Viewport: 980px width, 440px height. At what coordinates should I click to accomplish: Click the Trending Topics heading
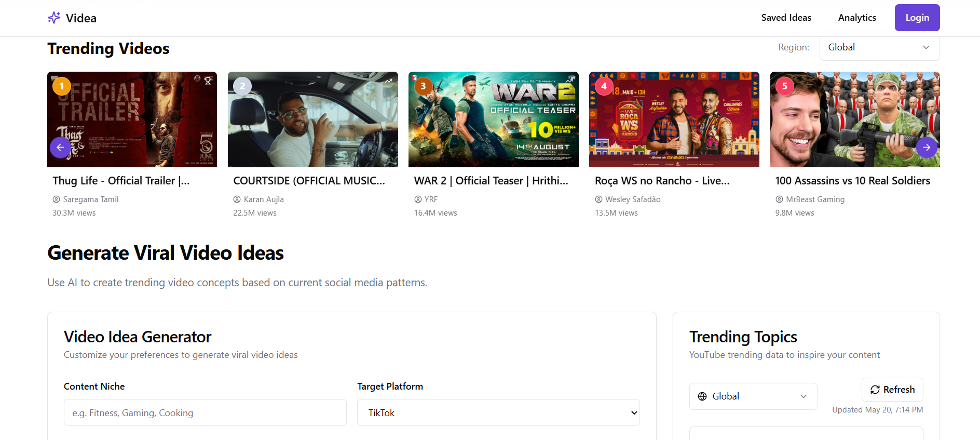[x=743, y=337]
